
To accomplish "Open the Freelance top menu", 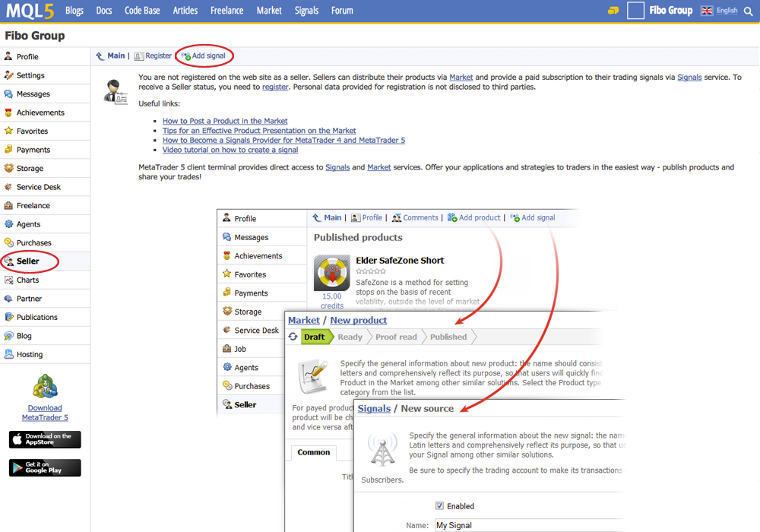I will click(226, 10).
